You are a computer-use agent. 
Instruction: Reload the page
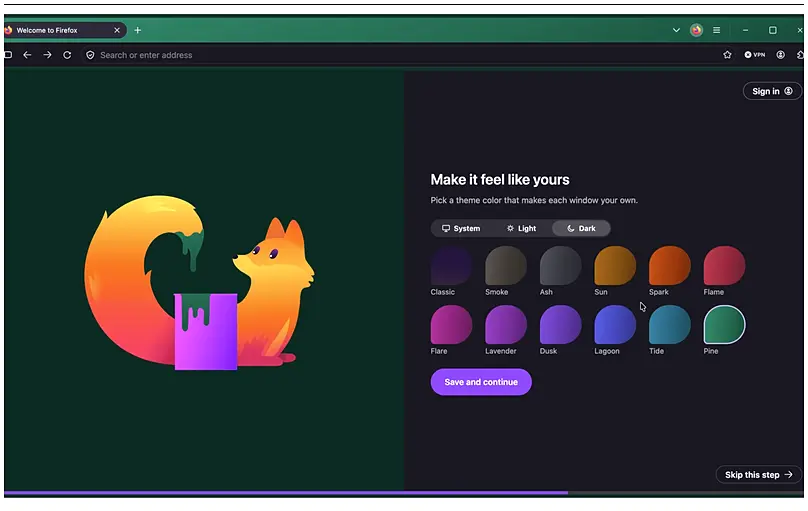(67, 55)
